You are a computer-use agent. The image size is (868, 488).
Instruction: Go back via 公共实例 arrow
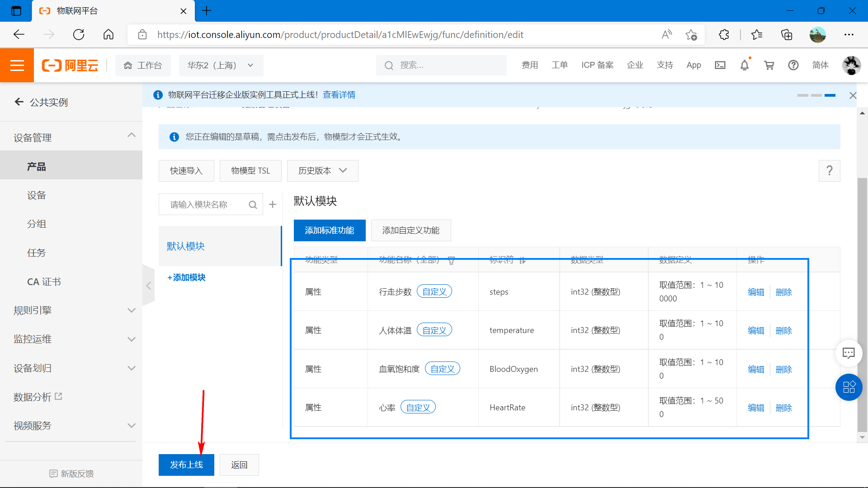(x=19, y=102)
